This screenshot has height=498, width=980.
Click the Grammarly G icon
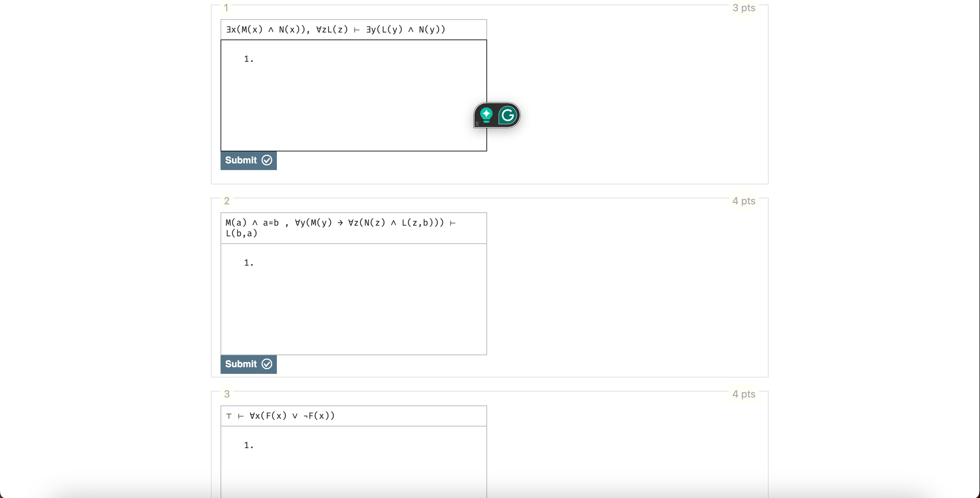[x=508, y=116]
